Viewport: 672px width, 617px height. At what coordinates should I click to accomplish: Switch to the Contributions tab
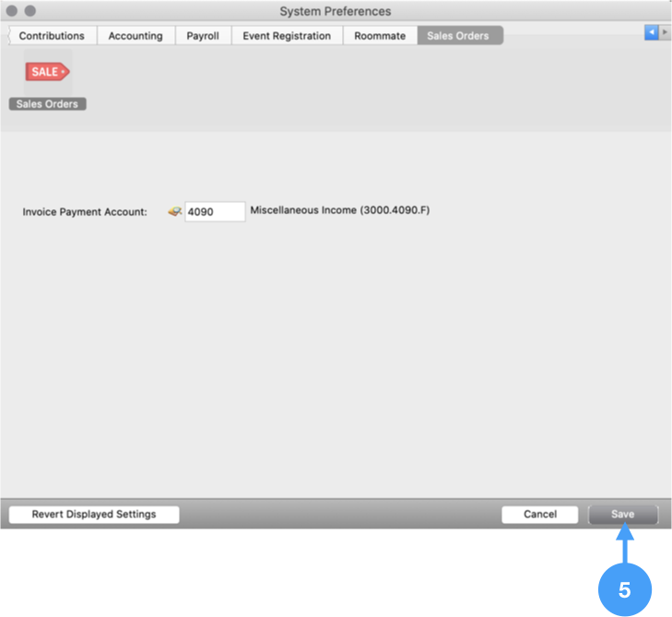click(52, 36)
